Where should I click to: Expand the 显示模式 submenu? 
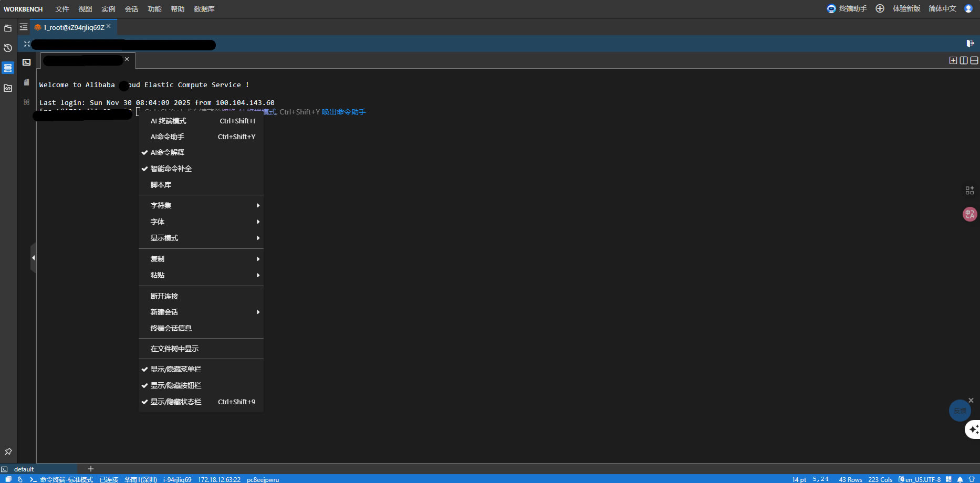click(201, 238)
